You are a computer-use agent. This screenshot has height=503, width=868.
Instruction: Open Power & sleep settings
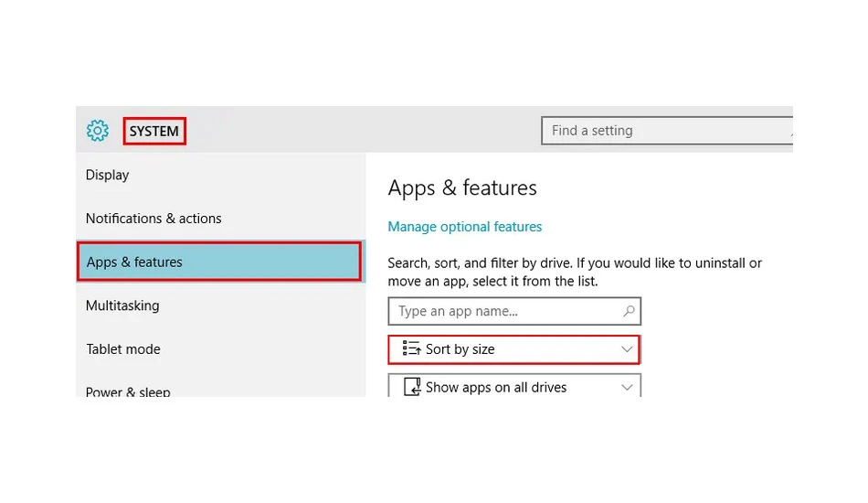(x=128, y=391)
